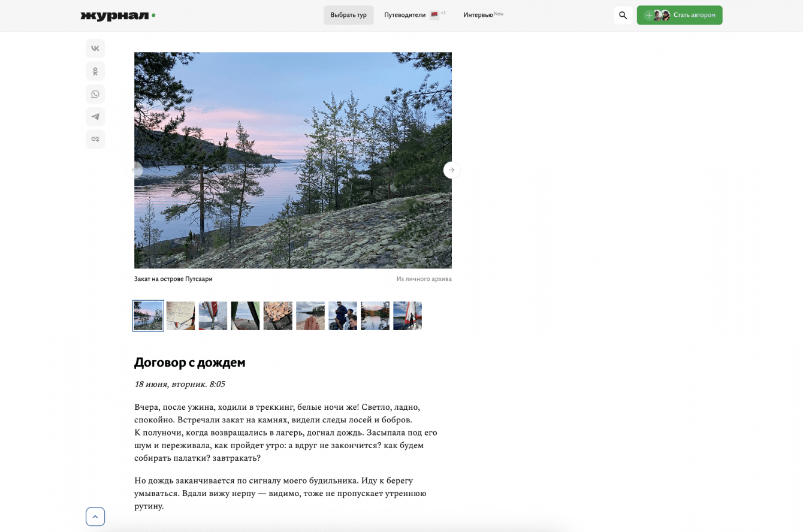Click the Выбрать тур button
This screenshot has width=803, height=532.
(349, 15)
